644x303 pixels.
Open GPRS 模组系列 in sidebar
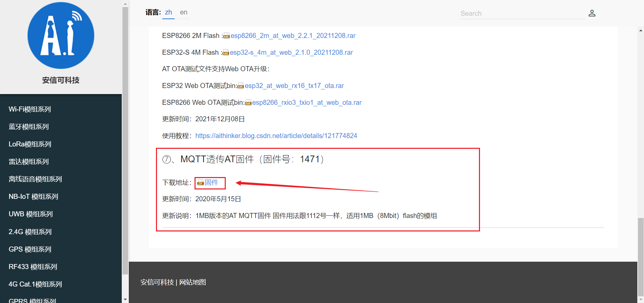click(x=32, y=300)
